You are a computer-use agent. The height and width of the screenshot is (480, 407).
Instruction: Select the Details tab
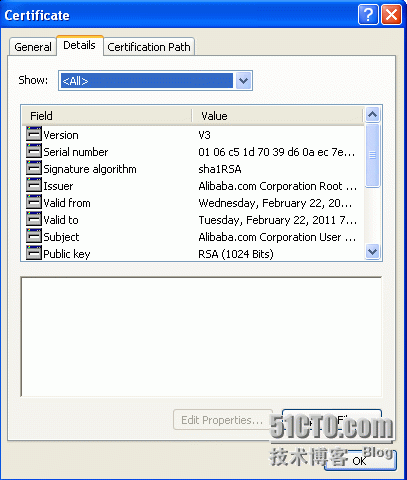point(79,45)
